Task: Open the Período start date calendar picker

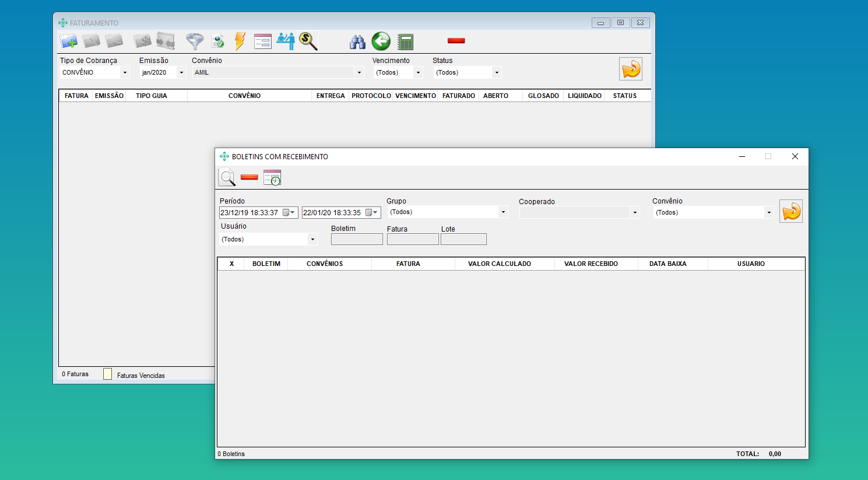Action: coord(289,213)
